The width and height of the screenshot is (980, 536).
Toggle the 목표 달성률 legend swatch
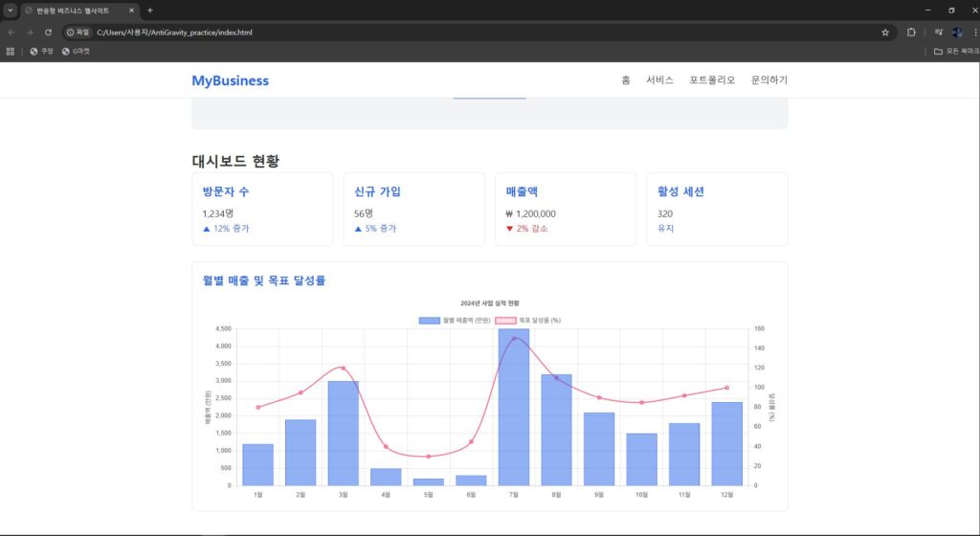click(x=505, y=321)
